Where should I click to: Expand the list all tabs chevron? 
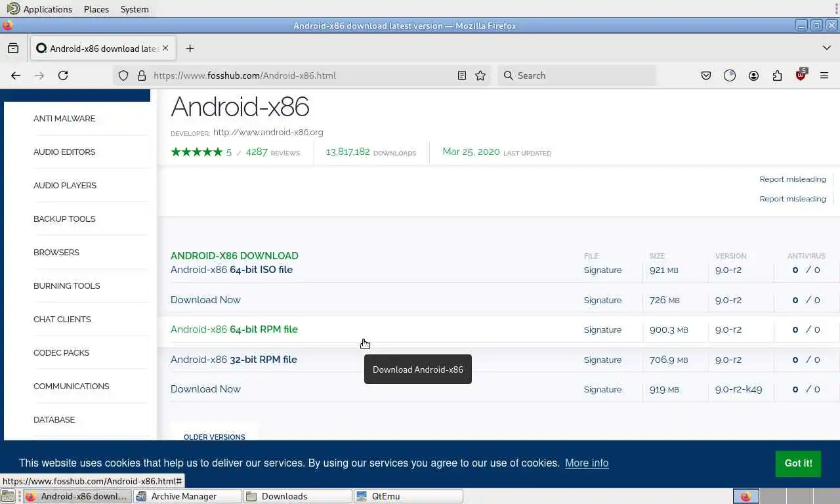[x=827, y=48]
